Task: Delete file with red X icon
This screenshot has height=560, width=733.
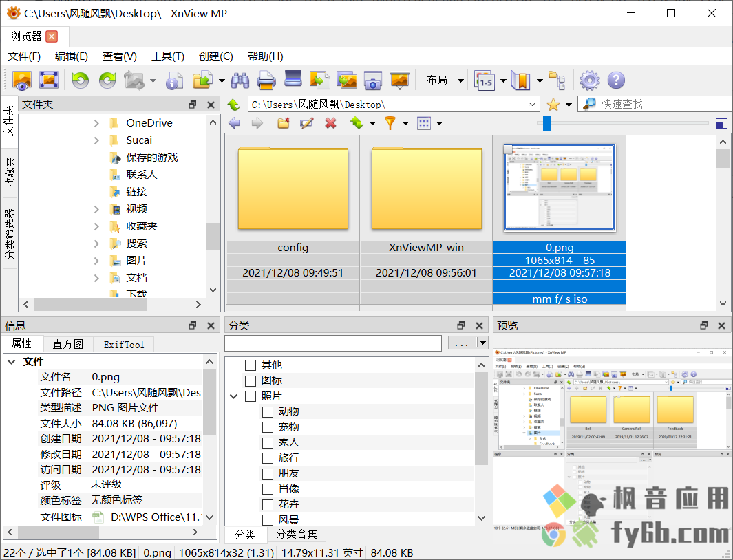Action: (330, 123)
